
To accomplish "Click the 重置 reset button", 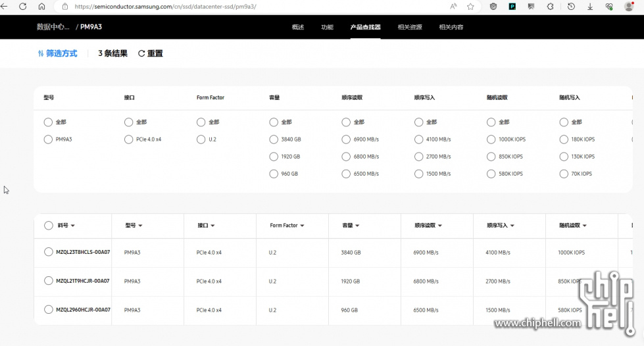I will pyautogui.click(x=151, y=53).
